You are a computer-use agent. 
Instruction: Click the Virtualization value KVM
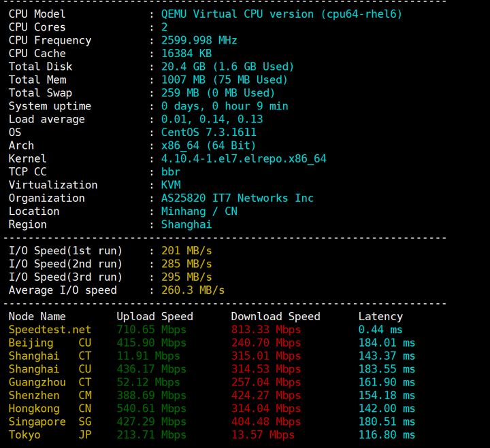pos(171,185)
